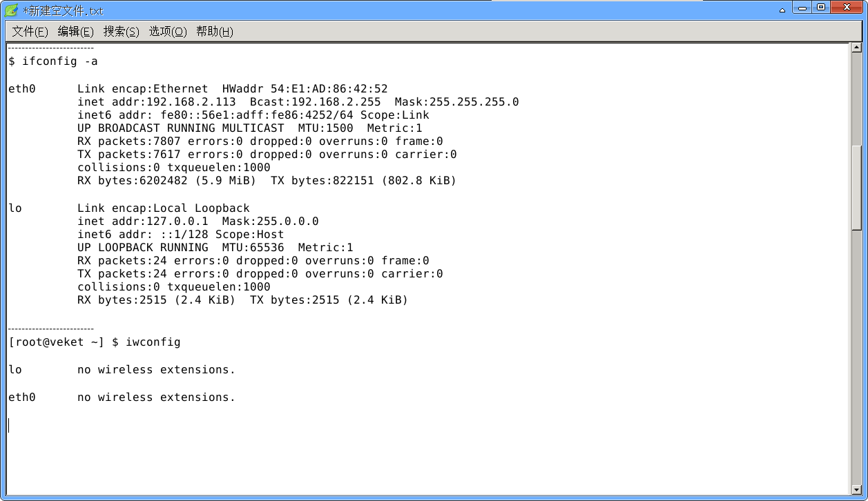
Task: Click the text "HWaddr 54:E1:AD:86:42:52"
Action: pos(305,89)
